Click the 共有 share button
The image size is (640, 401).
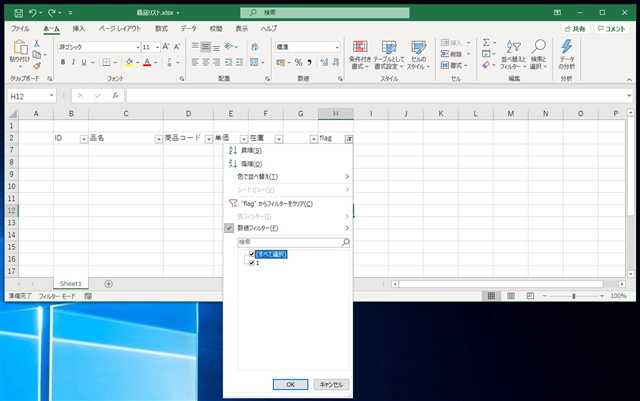coord(575,29)
